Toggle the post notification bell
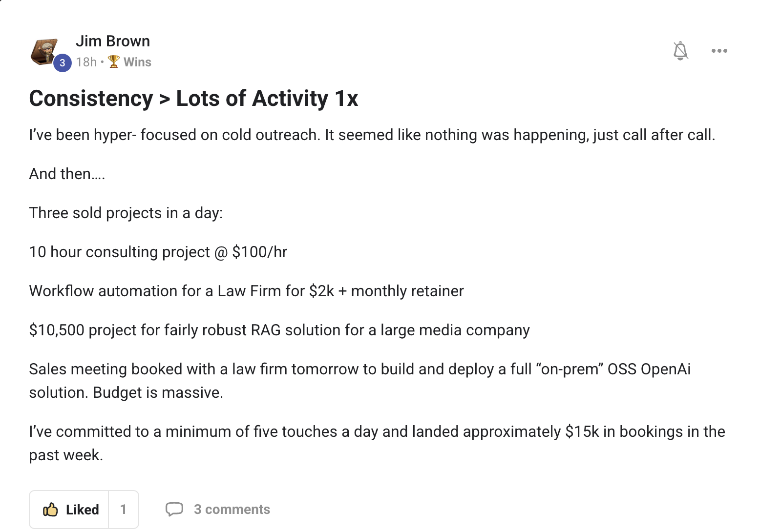Image resolution: width=760 pixels, height=532 pixels. [680, 51]
